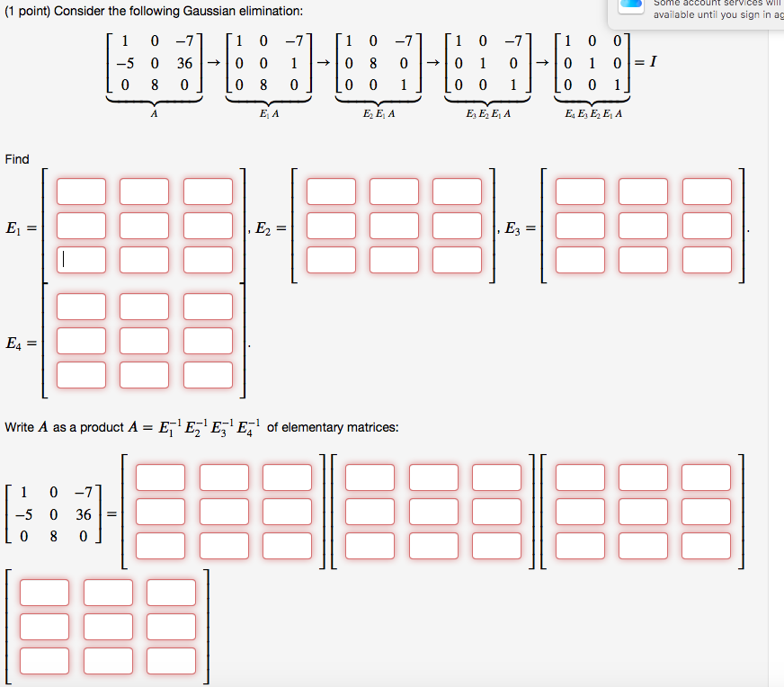The image size is (784, 687).
Task: Click third product matrix row 1 column 1
Action: click(580, 477)
